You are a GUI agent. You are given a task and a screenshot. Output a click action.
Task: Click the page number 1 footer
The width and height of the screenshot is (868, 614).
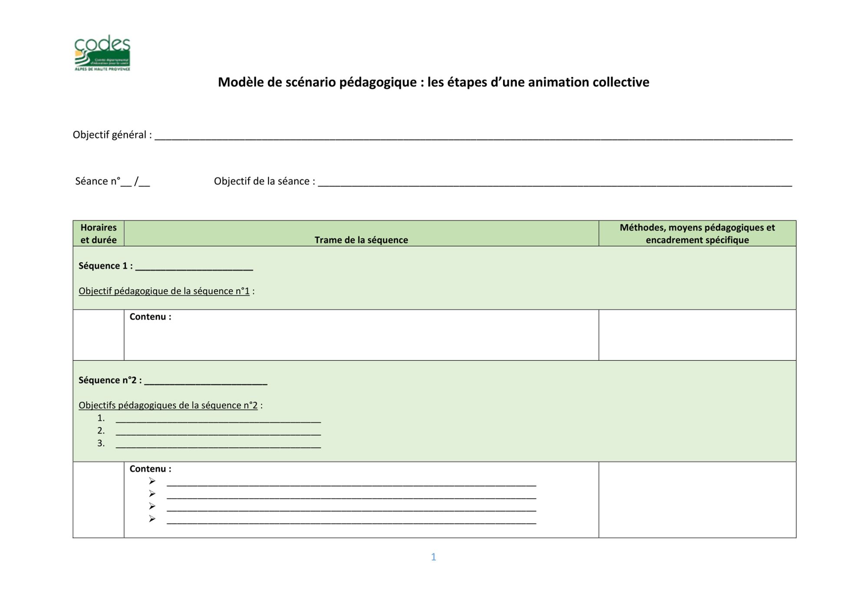point(433,557)
